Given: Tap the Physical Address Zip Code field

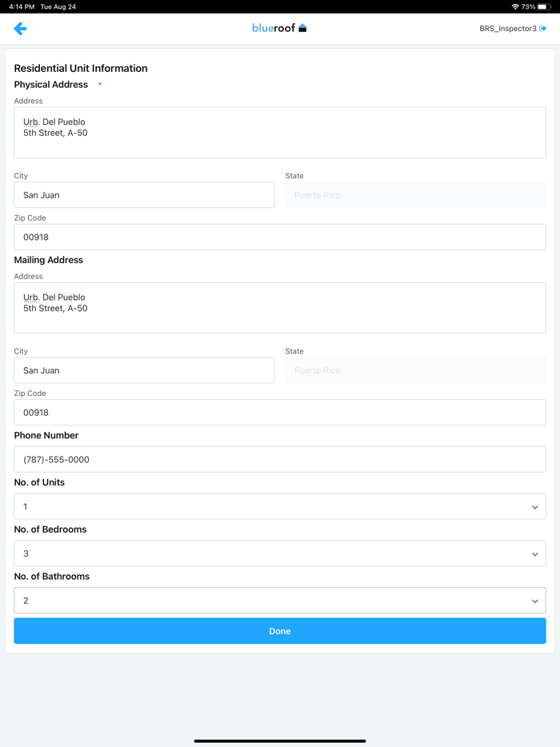Looking at the screenshot, I should pos(280,237).
